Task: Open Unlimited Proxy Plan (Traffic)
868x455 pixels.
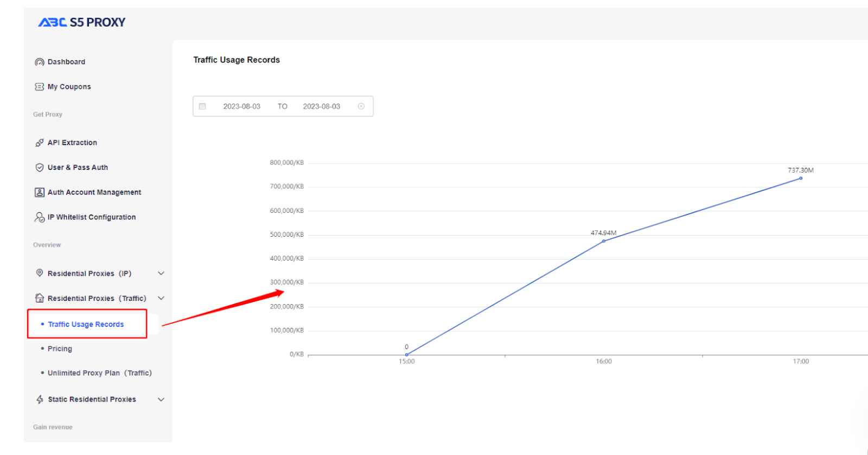Action: pos(100,373)
